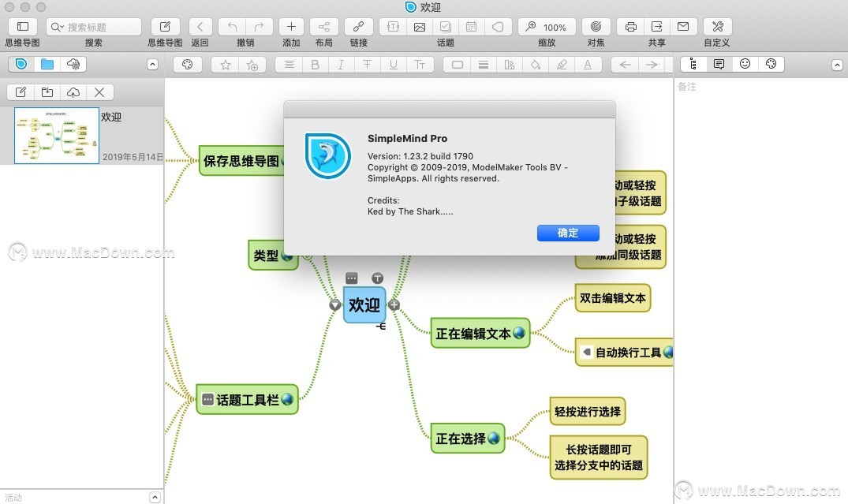Switch to the notes tab

point(719,65)
